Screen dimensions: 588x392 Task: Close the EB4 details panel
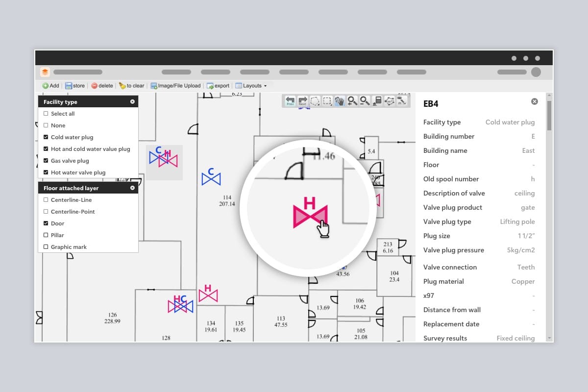pos(535,101)
